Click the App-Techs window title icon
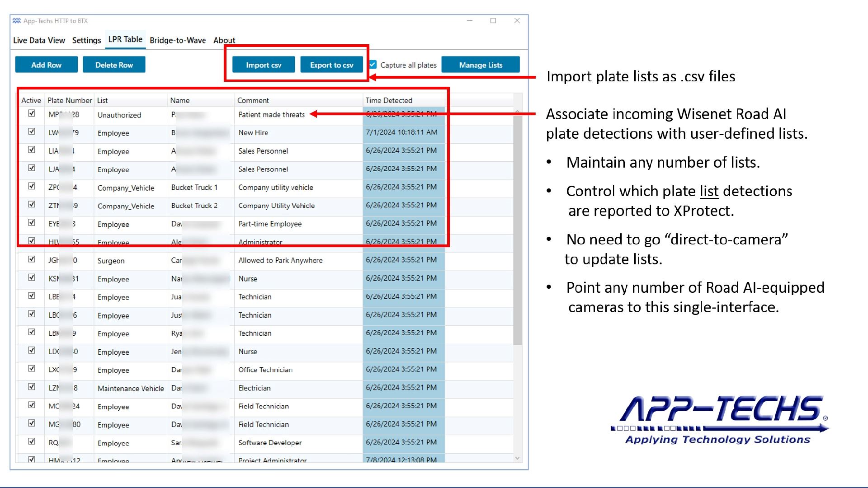This screenshot has width=868, height=488. pyautogui.click(x=17, y=21)
